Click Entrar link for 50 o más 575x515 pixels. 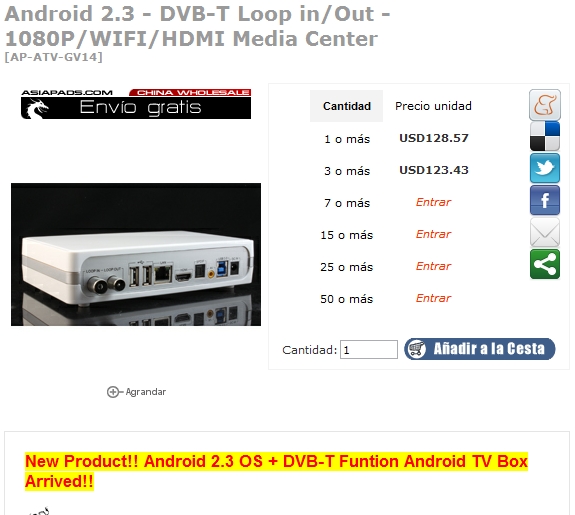[x=433, y=298]
